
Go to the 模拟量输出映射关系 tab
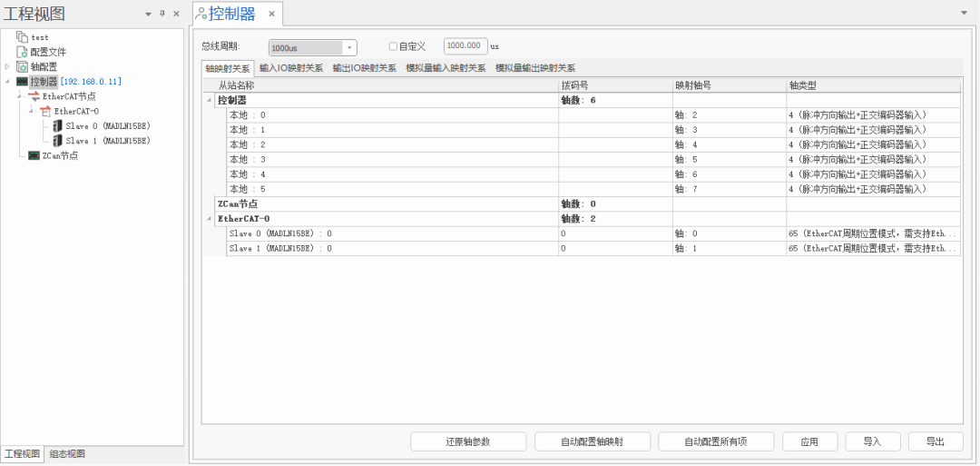click(x=535, y=68)
